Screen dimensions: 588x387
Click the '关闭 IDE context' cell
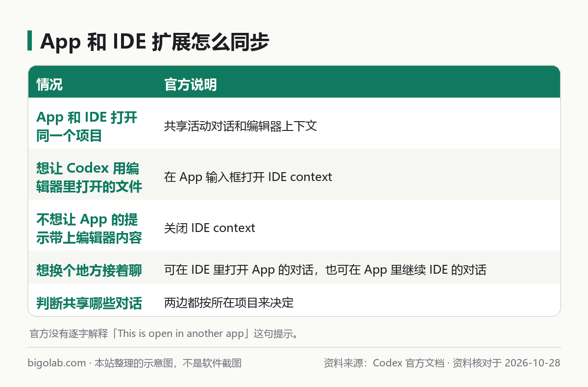click(x=210, y=228)
